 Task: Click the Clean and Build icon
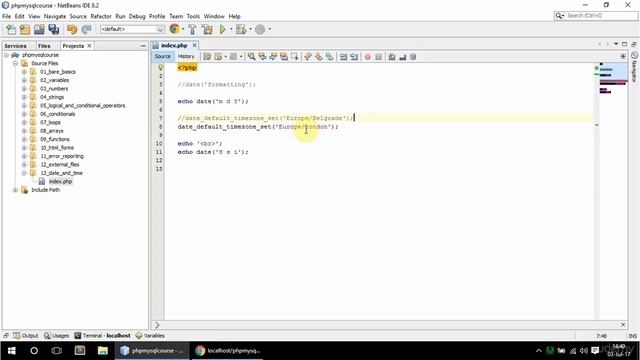pos(207,29)
